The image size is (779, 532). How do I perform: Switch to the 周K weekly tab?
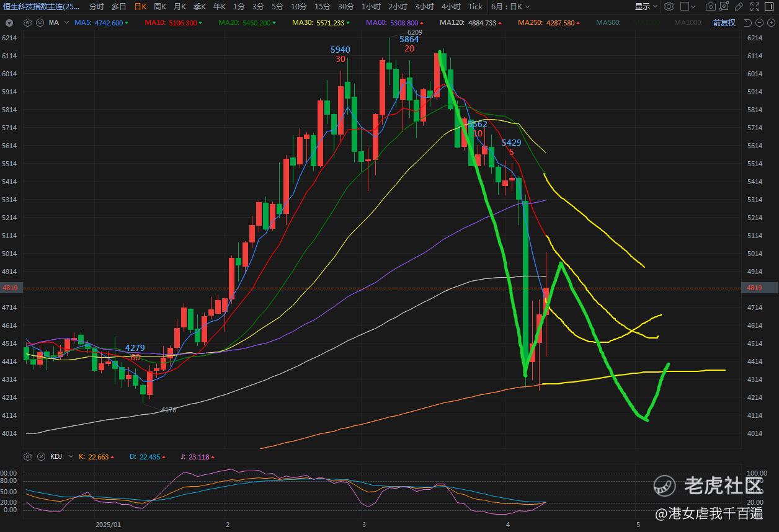(x=160, y=7)
